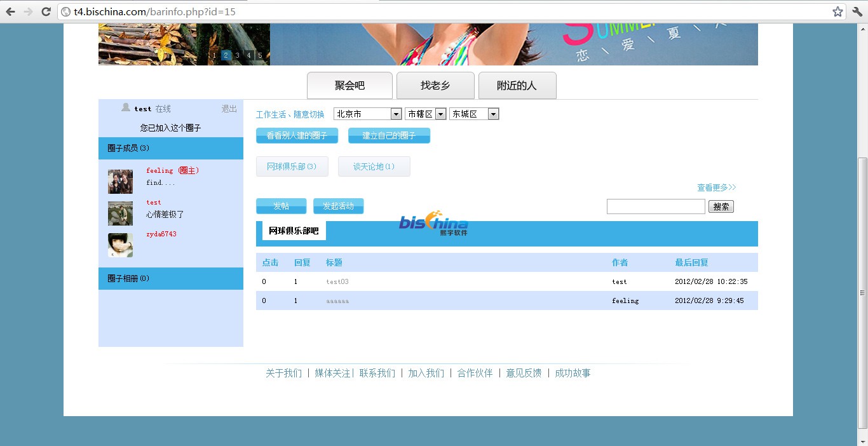Screen dimensions: 868x446
Task: Go back with the browser back arrow
Action: pos(10,11)
